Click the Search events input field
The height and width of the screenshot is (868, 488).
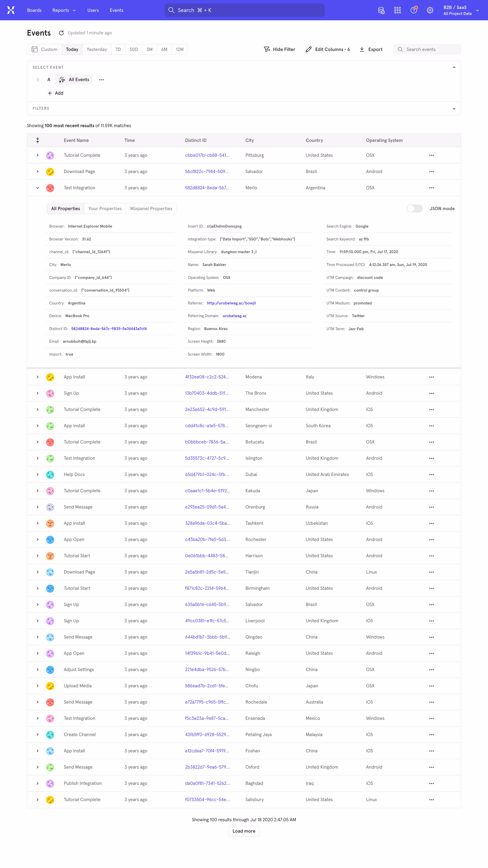427,49
